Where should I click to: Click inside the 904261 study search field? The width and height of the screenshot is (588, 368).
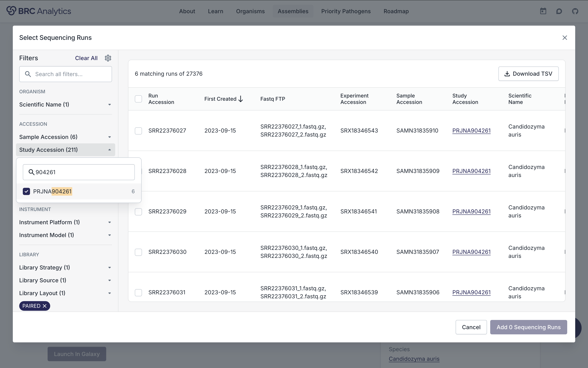pos(79,172)
